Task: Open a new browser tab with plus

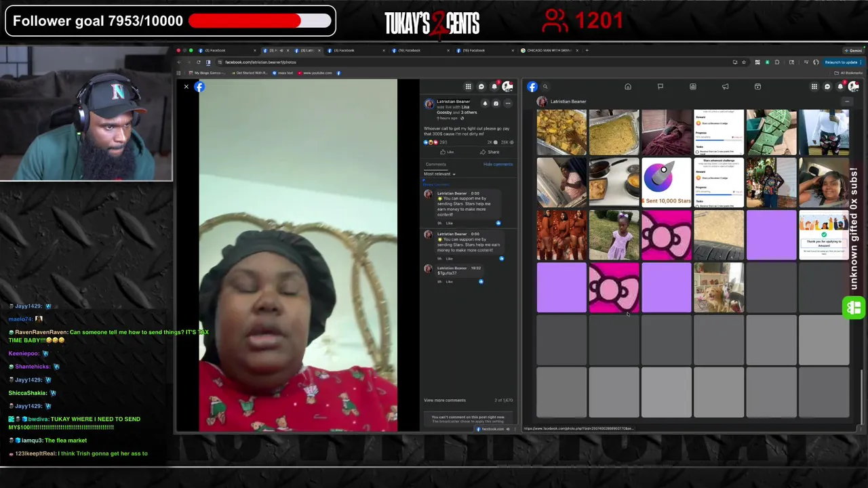Action: 587,50
